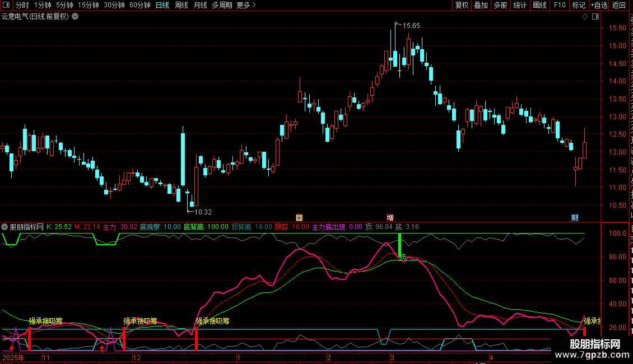The height and width of the screenshot is (364, 633).
Task: Click the 返回 back button
Action: (x=618, y=5)
